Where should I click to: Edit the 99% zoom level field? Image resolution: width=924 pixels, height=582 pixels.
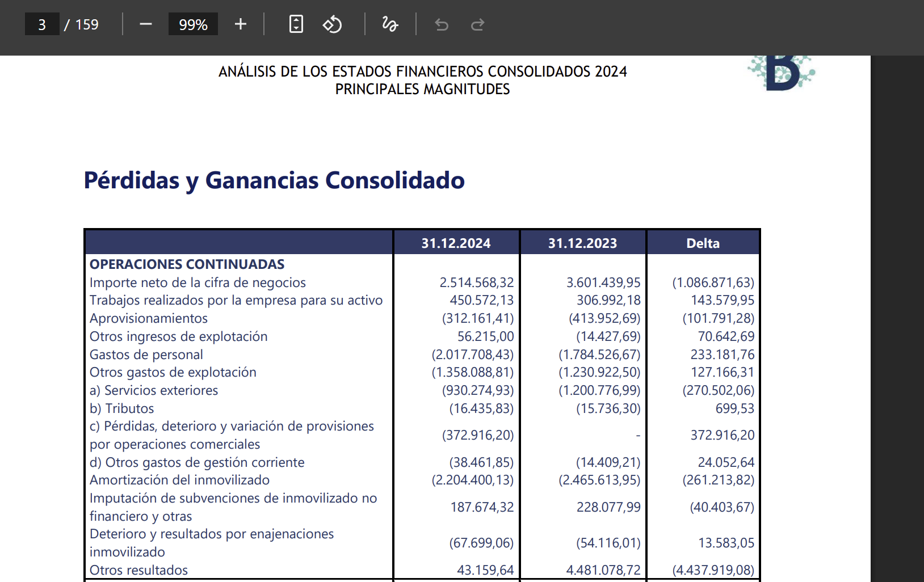pyautogui.click(x=193, y=24)
